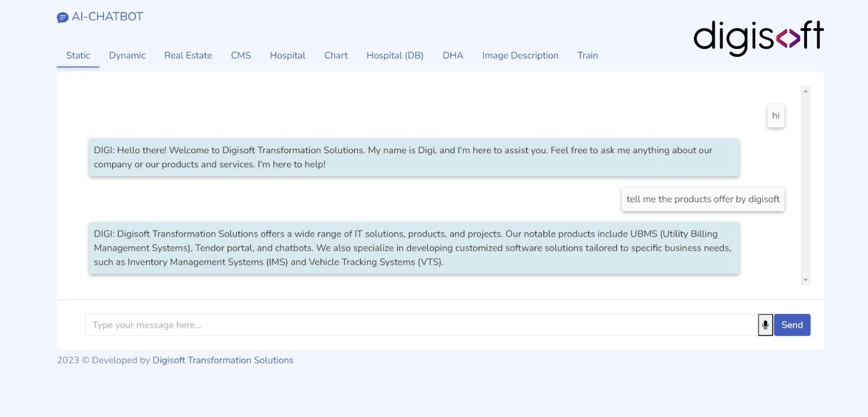Switch to the Image Description tab
Image resolution: width=868 pixels, height=417 pixels.
[x=520, y=55]
